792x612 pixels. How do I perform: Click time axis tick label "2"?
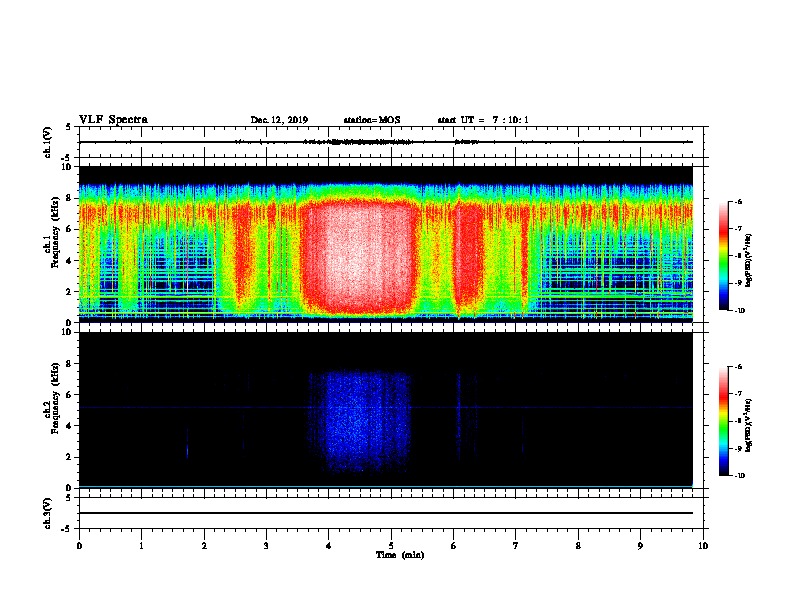[x=204, y=546]
